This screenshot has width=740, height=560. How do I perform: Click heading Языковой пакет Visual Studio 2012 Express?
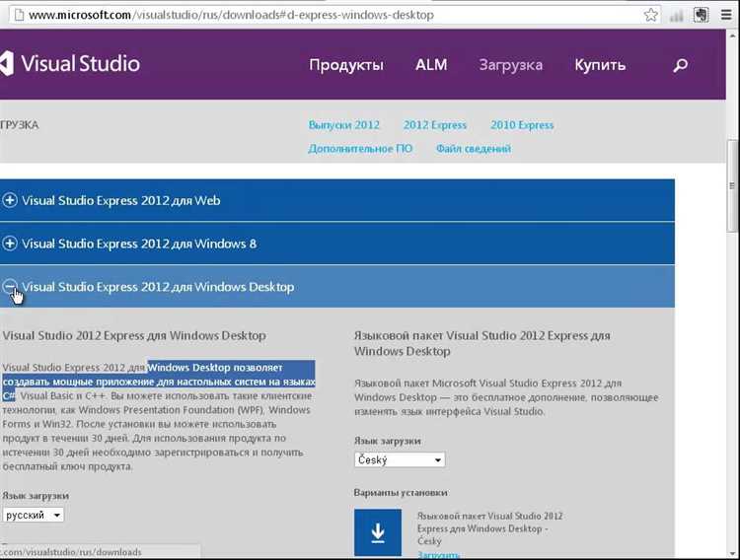(482, 343)
